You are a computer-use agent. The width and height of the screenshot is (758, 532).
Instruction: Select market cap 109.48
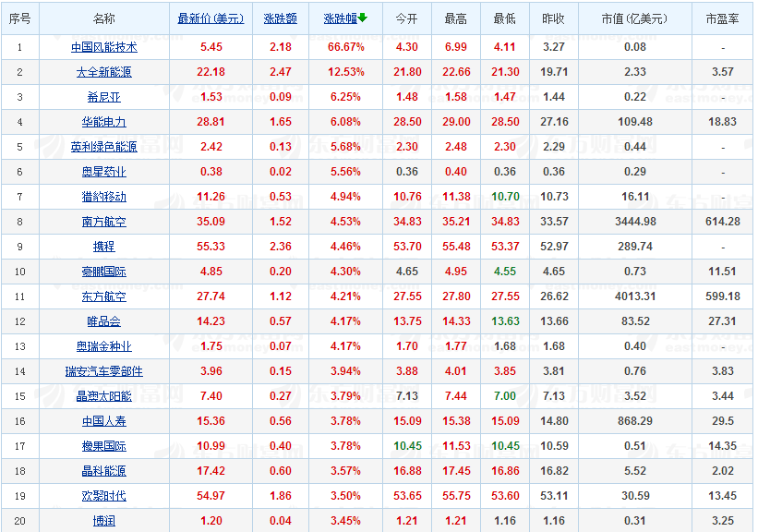click(x=634, y=122)
